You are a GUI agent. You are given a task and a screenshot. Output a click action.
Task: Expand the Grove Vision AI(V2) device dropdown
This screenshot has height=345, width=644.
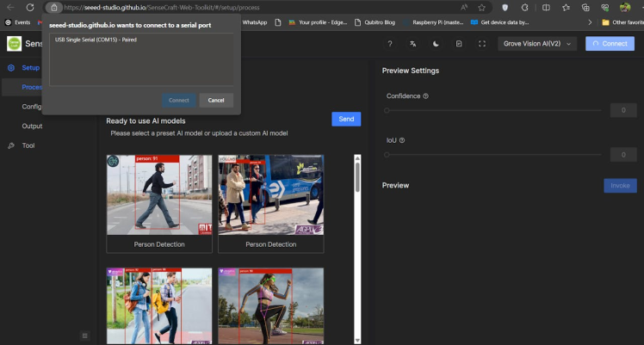[537, 44]
